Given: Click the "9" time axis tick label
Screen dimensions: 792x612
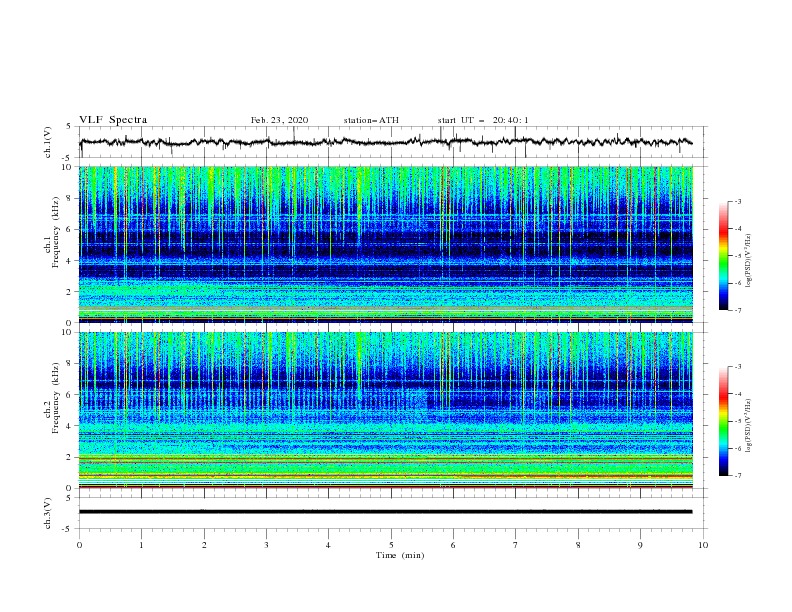Looking at the screenshot, I should pyautogui.click(x=640, y=545).
